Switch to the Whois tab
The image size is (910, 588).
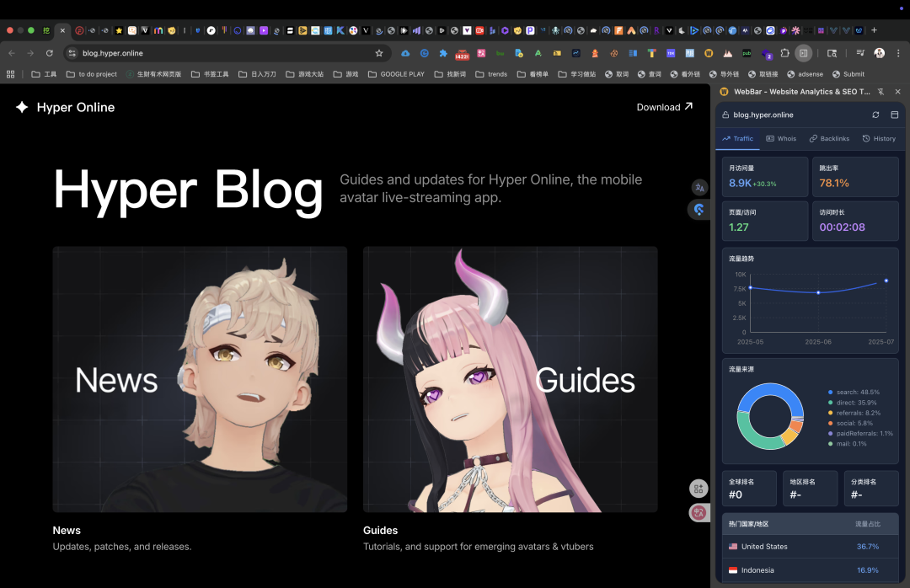[781, 139]
